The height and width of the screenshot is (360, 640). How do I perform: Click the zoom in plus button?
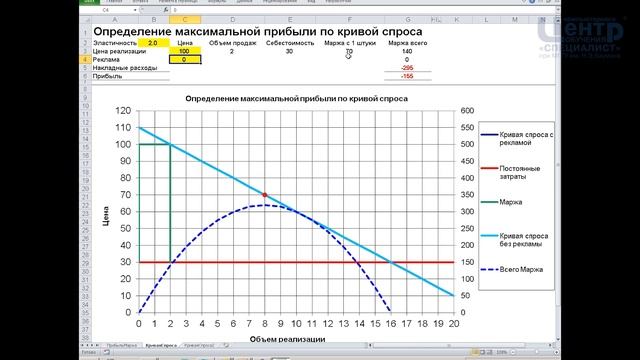(556, 352)
